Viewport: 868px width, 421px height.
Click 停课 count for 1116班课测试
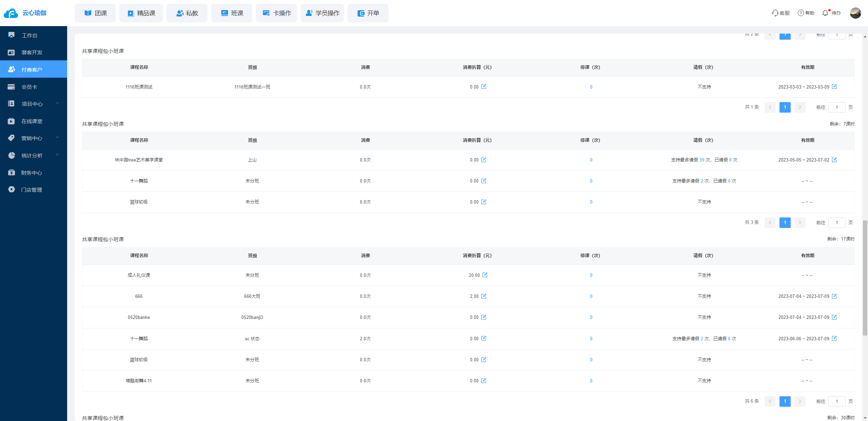click(591, 87)
